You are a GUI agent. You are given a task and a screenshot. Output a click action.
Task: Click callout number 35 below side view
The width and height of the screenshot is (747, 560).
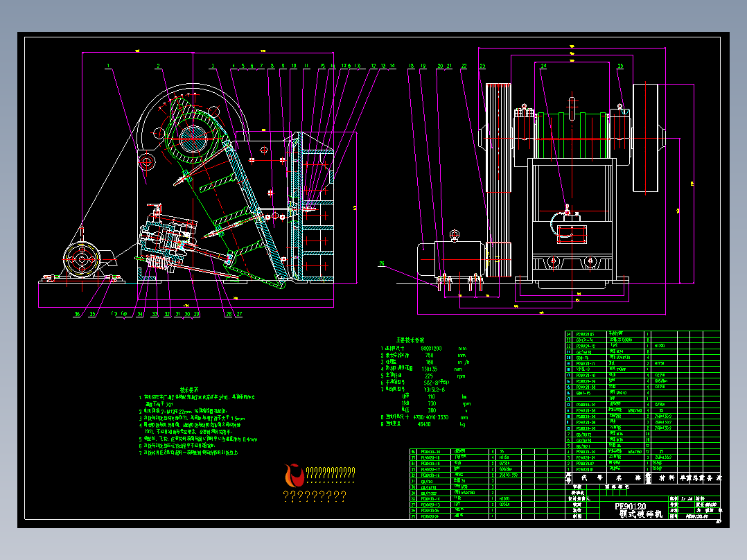[x=92, y=314]
